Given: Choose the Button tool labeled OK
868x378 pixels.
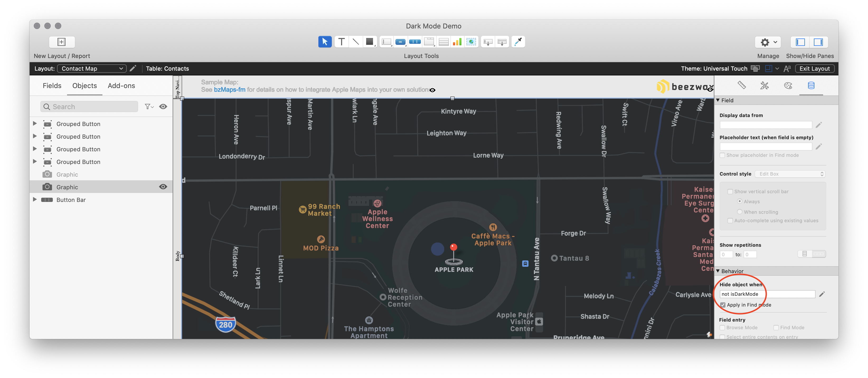Looking at the screenshot, I should 400,42.
